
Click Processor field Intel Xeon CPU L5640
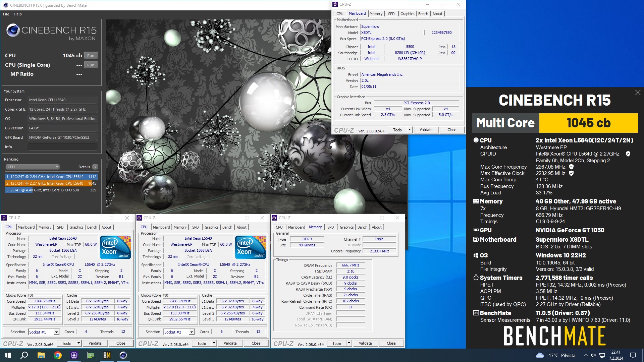63,100
